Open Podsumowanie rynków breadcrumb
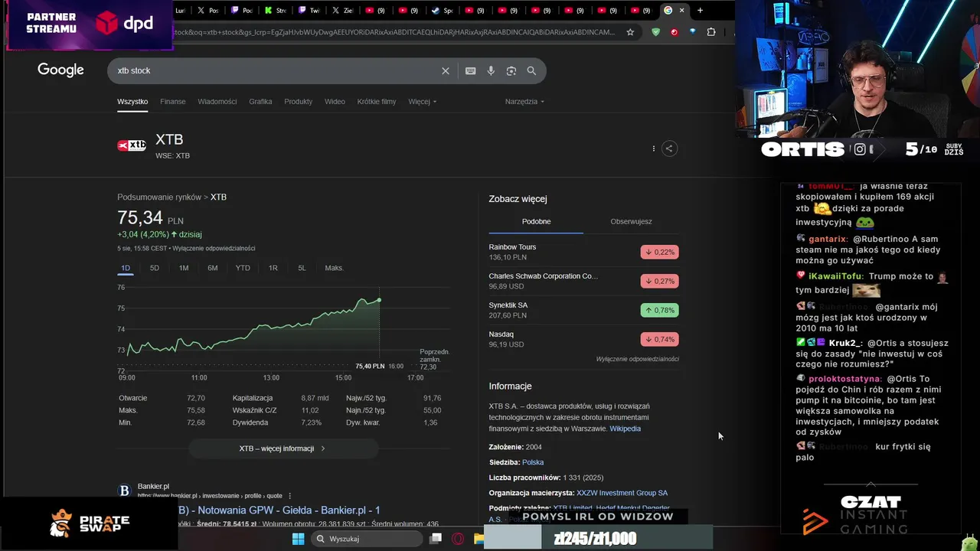Screen dimensions: 980x551 click(158, 197)
